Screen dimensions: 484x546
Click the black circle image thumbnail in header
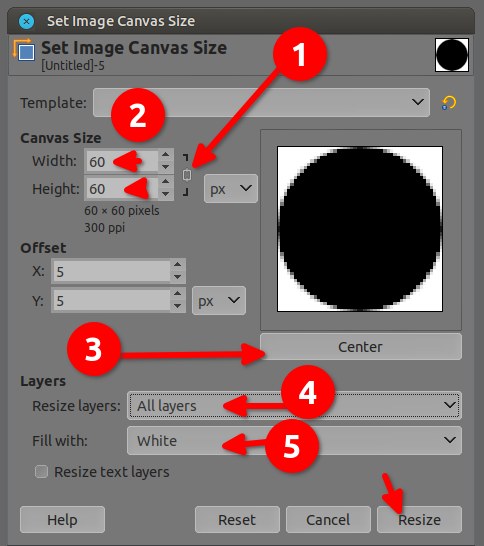point(452,55)
